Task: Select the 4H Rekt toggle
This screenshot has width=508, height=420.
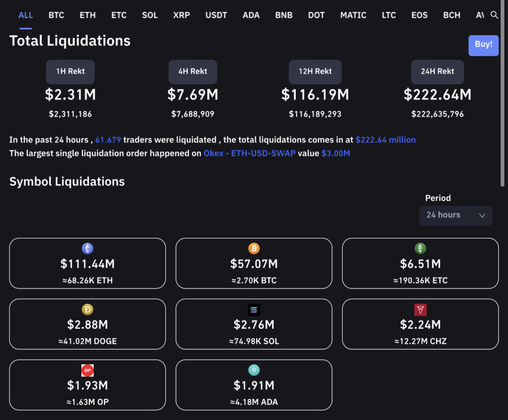Action: click(192, 71)
